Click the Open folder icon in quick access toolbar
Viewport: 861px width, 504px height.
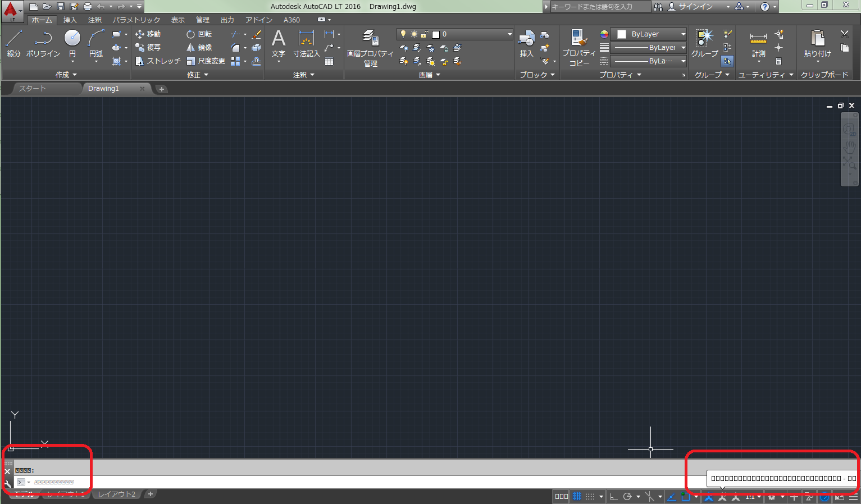[47, 7]
